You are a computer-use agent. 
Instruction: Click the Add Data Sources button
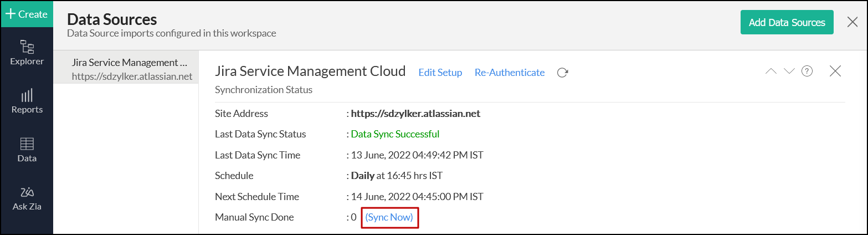(x=787, y=22)
